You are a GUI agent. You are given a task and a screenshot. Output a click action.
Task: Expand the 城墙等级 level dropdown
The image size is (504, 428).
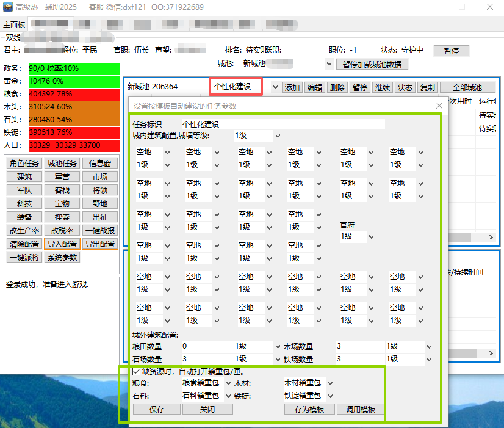pyautogui.click(x=278, y=136)
